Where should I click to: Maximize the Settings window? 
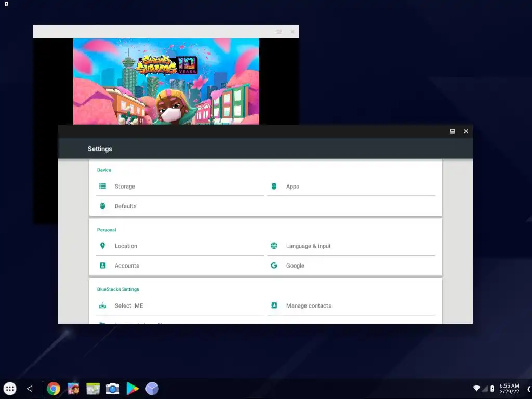[x=453, y=131]
